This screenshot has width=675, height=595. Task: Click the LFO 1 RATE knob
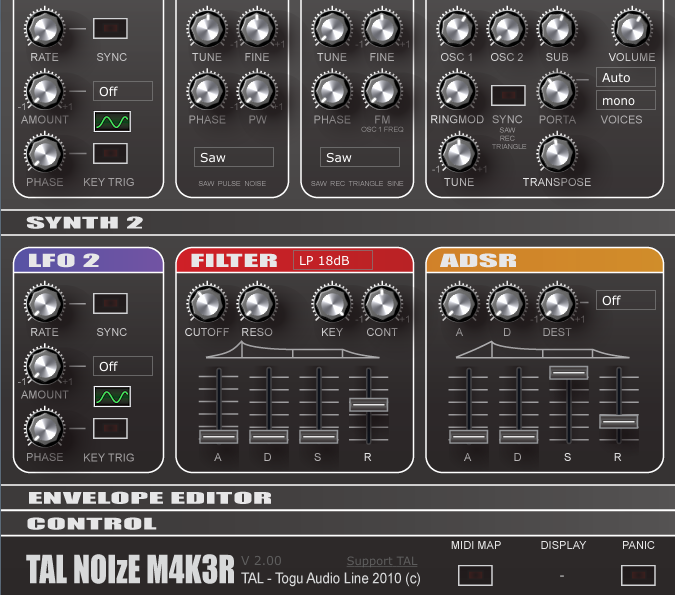pos(44,28)
